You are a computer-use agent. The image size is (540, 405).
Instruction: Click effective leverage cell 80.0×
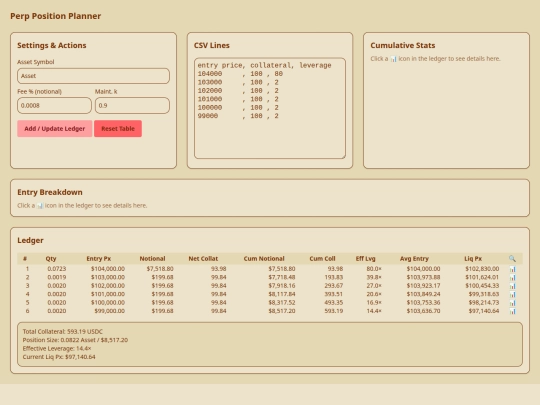[374, 269]
